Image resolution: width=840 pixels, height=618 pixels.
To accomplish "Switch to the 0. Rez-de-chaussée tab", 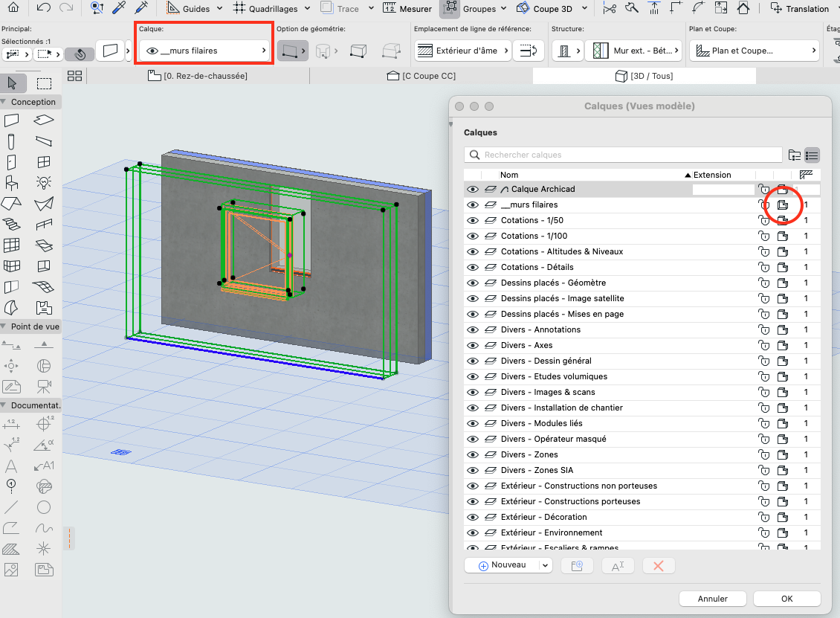I will click(198, 76).
